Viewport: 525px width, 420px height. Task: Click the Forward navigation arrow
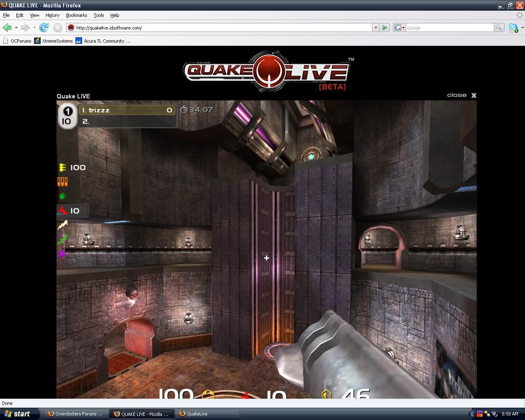tap(25, 27)
